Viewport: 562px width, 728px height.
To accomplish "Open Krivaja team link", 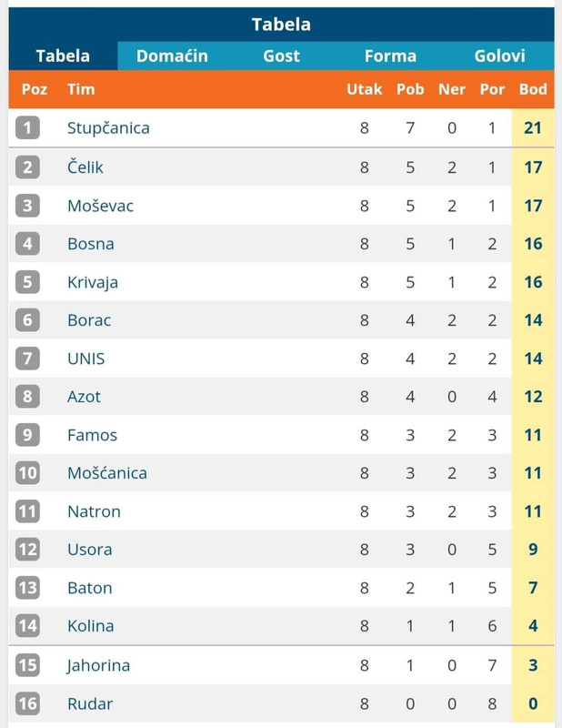I will 93,282.
